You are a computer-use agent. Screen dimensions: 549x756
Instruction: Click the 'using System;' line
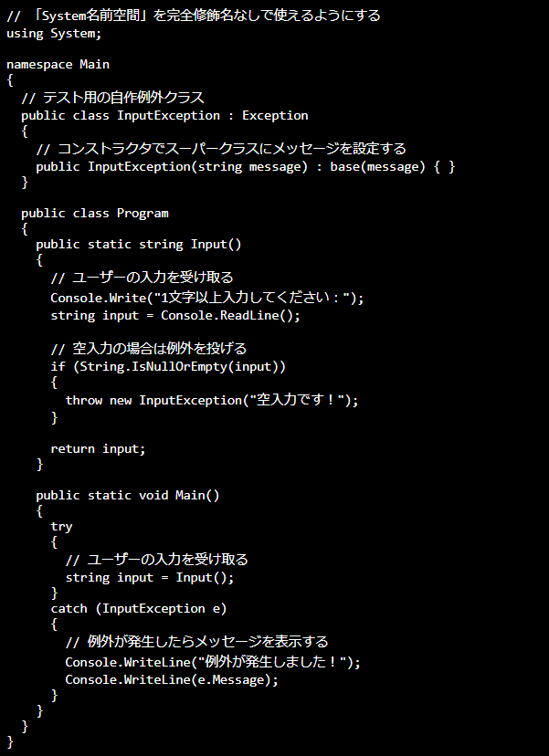click(x=54, y=34)
